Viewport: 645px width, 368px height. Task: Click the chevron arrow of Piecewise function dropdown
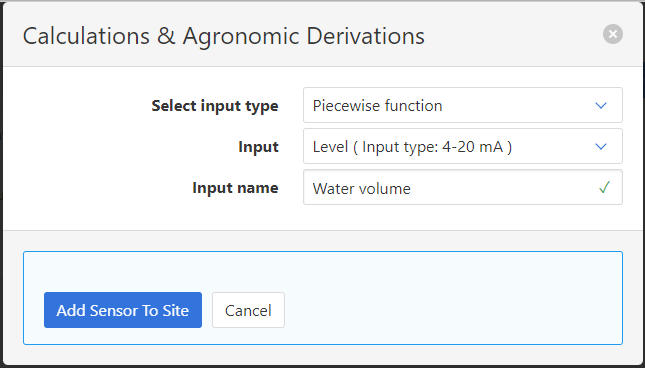tap(601, 106)
